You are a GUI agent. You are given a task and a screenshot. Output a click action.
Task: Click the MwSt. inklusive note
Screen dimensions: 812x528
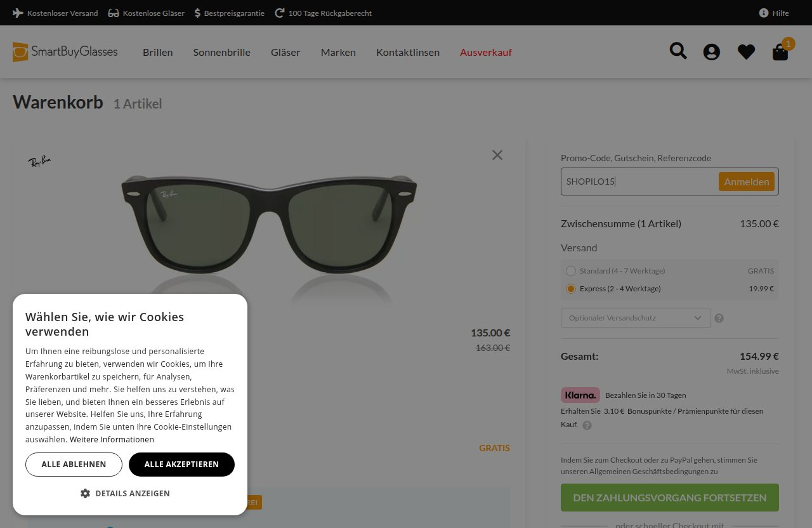pos(753,371)
